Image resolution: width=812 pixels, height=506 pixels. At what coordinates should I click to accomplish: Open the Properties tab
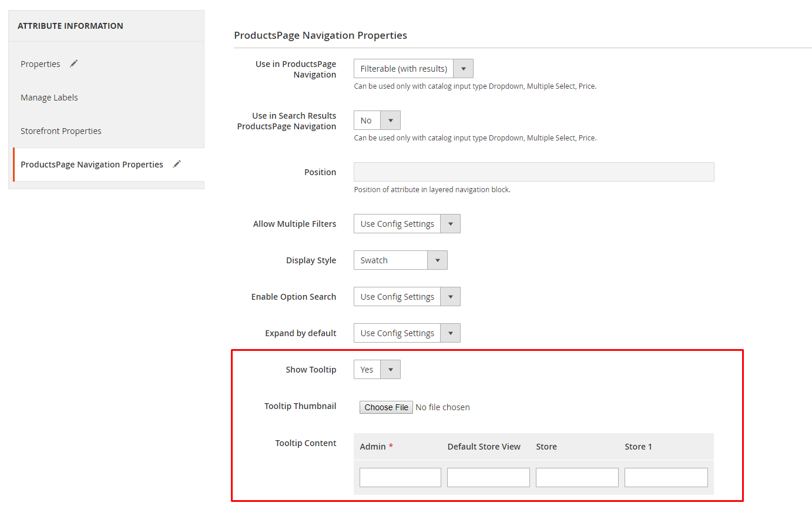pos(41,64)
